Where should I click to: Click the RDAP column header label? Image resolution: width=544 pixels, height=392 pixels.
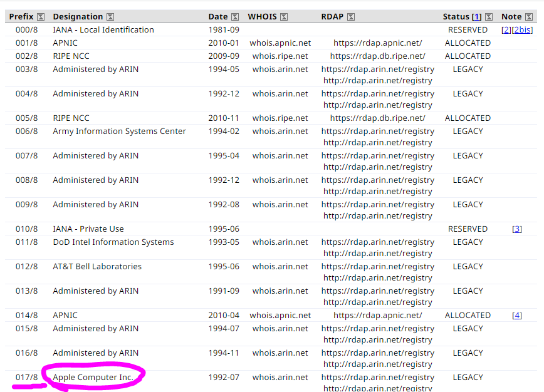pos(332,17)
